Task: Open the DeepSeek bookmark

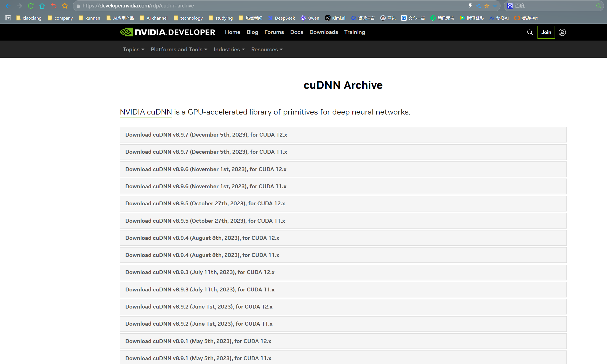Action: click(x=281, y=18)
